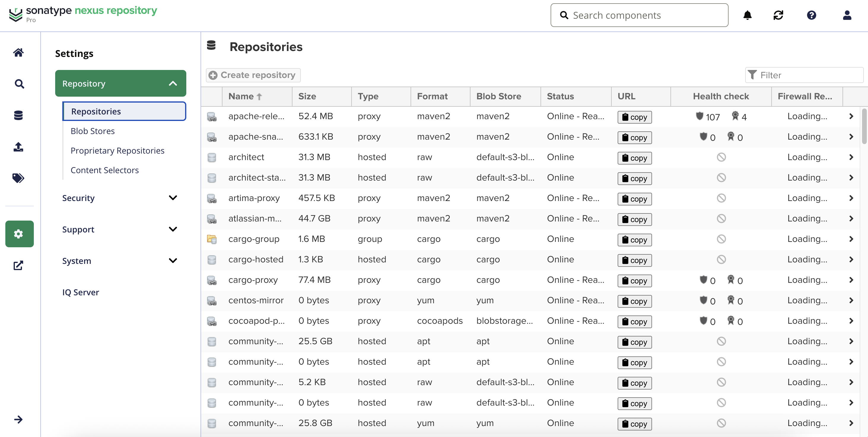The image size is (868, 437).
Task: Expand the Support settings section
Action: coord(120,229)
